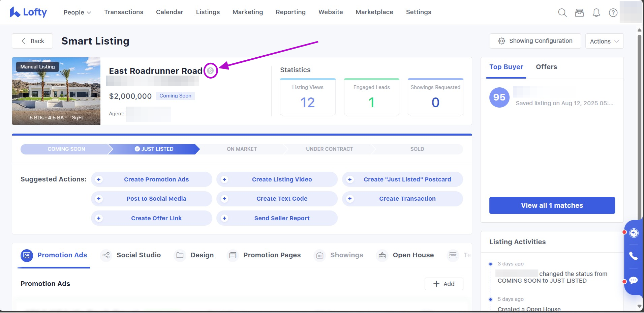Select the ON MARKET status stage
This screenshot has height=313, width=644.
click(x=242, y=149)
